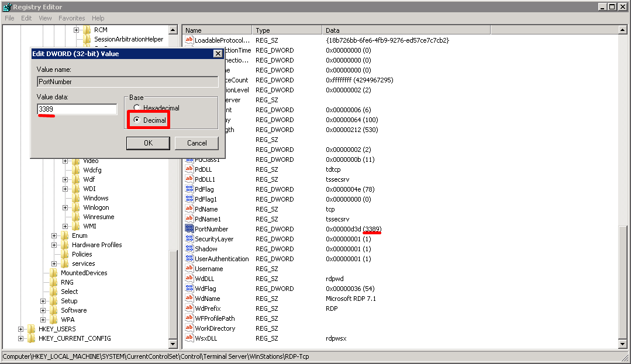The height and width of the screenshot is (364, 631).
Task: Open the Favorites menu
Action: click(x=71, y=18)
